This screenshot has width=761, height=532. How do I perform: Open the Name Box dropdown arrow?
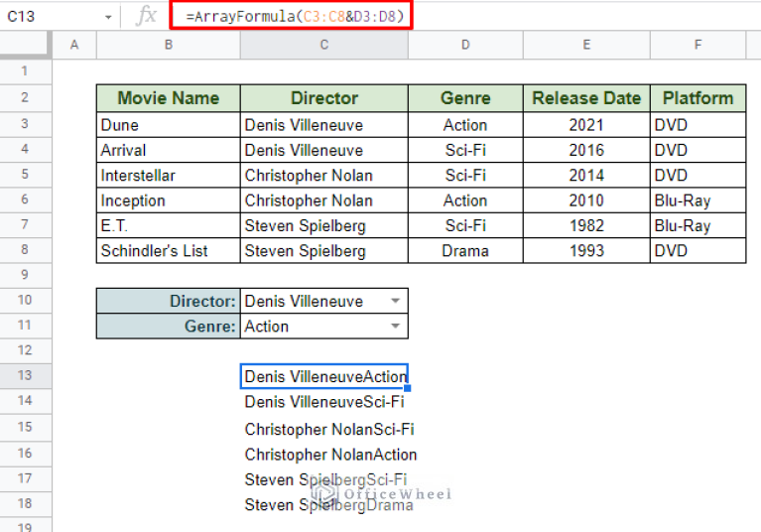[x=107, y=17]
